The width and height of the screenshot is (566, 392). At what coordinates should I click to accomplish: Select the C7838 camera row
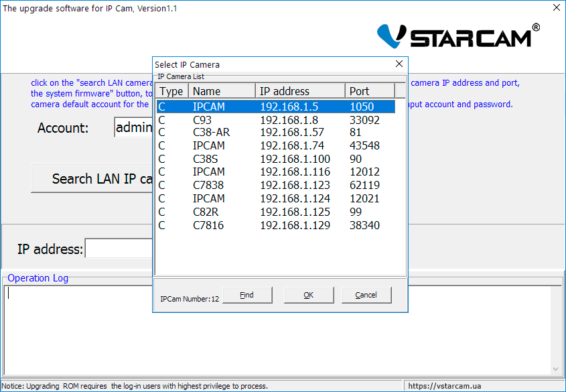276,185
